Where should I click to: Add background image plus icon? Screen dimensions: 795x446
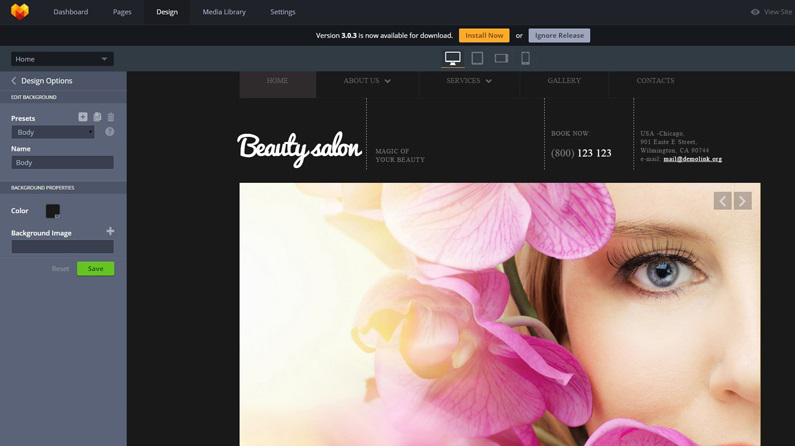(x=110, y=231)
